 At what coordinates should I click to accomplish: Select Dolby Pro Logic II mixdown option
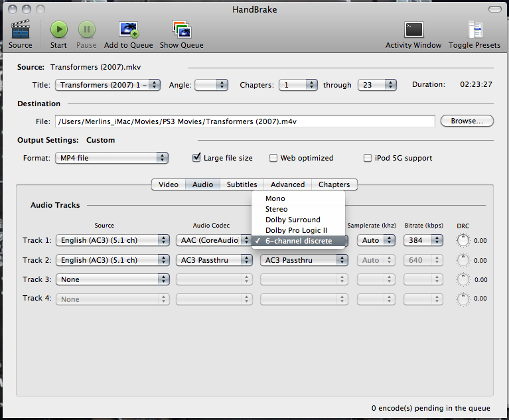point(298,230)
